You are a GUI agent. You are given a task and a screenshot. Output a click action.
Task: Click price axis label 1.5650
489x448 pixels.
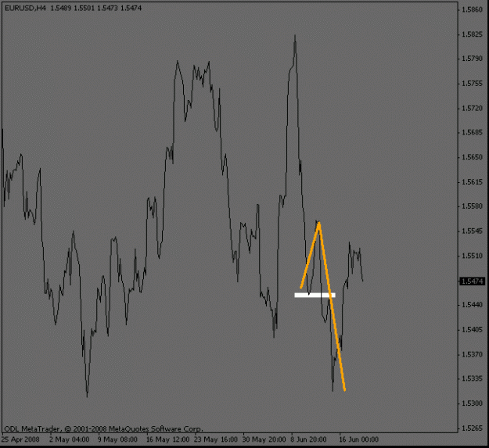point(472,157)
